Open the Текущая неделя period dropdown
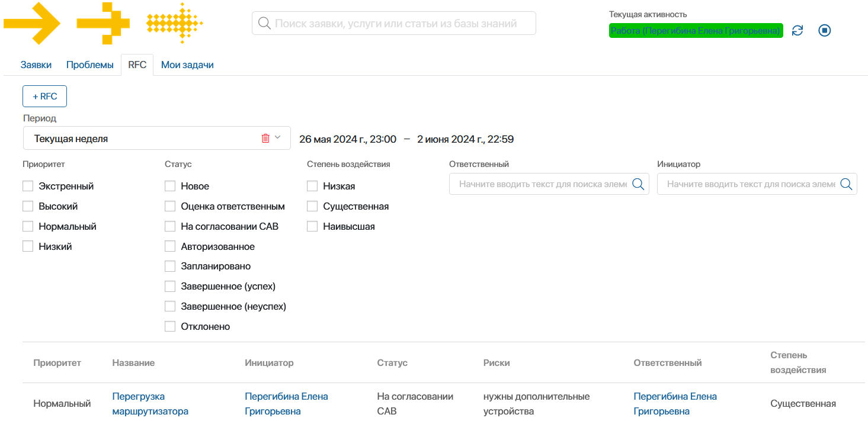Viewport: 868px width, 421px height. [157, 138]
